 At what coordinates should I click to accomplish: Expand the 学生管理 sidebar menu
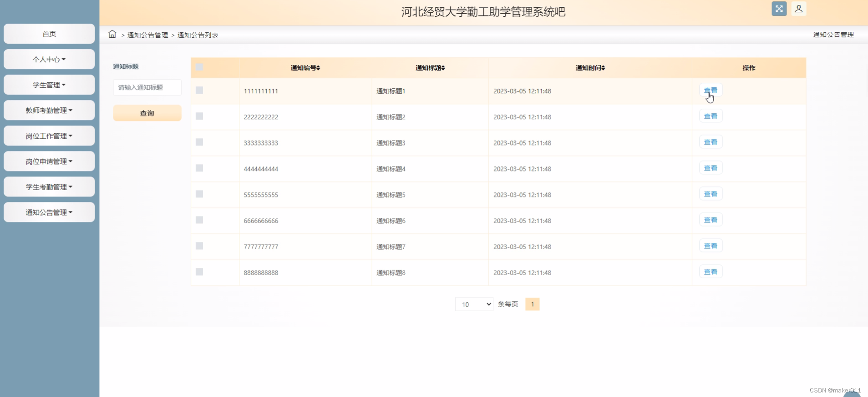[49, 85]
